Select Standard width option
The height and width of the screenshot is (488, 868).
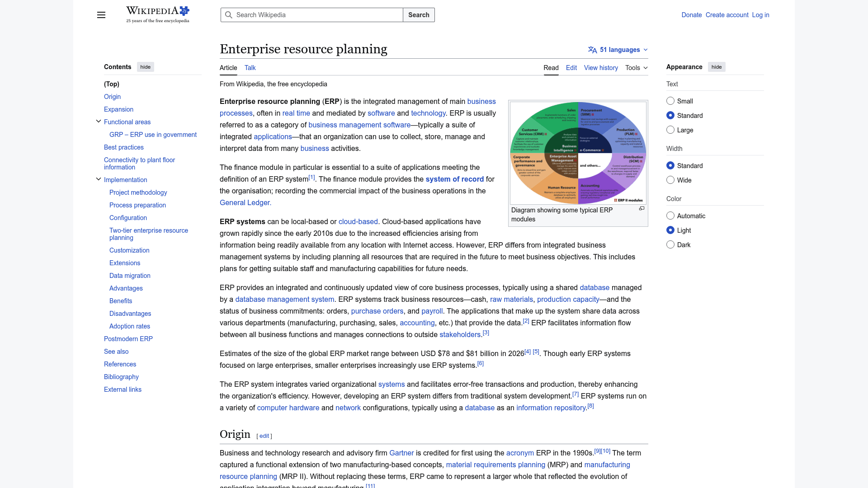[x=670, y=165]
